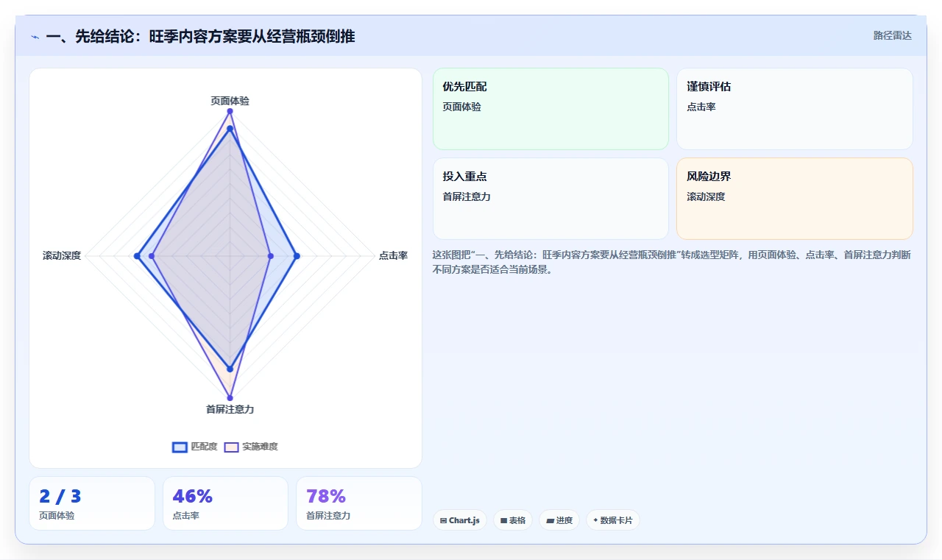This screenshot has width=942, height=560.
Task: Click the slide title 一、先给结论
Action: 200,36
